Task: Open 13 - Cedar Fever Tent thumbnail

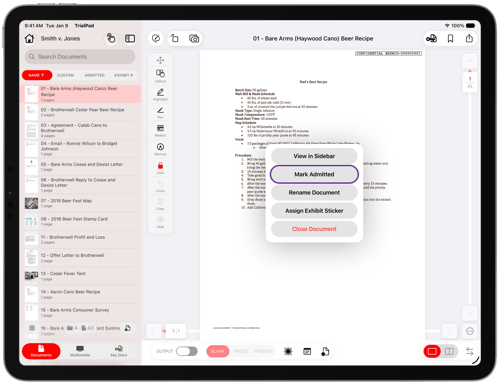Action: pos(32,276)
